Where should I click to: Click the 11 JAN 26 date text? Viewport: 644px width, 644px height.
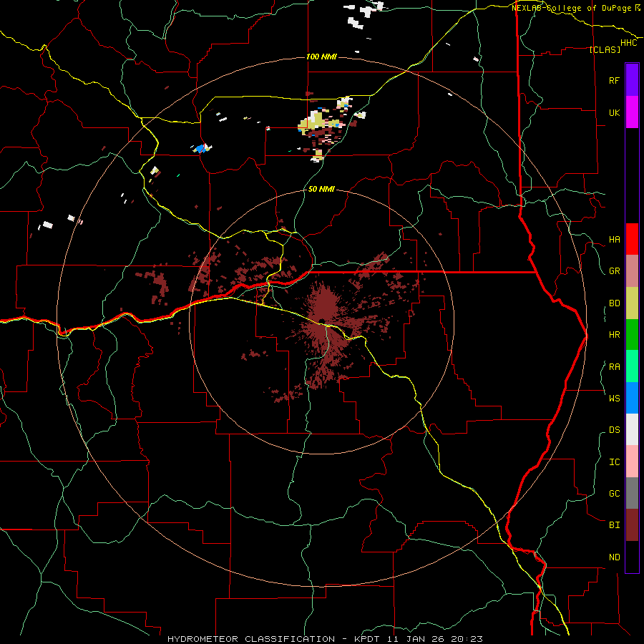[415, 639]
